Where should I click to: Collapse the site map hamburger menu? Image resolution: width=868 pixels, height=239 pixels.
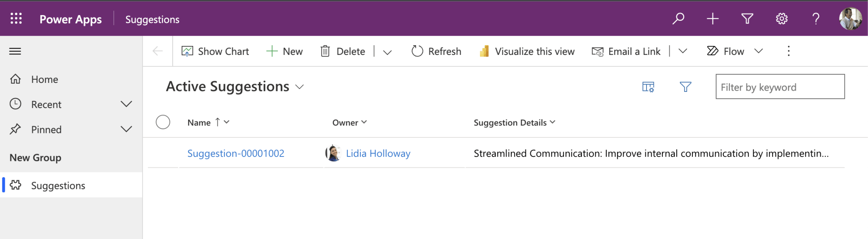tap(15, 51)
